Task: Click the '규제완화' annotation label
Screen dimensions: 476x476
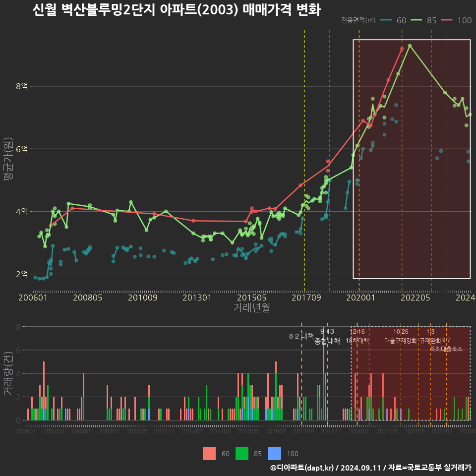Action: [x=430, y=341]
